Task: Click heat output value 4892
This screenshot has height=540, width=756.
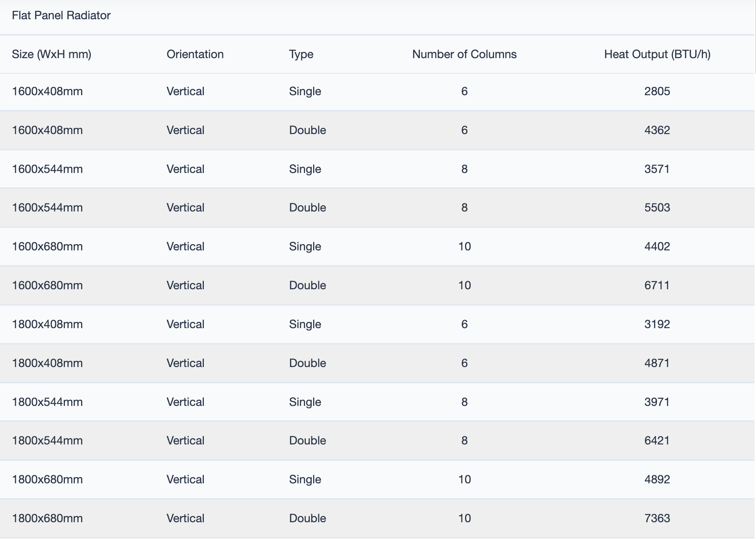Action: click(x=657, y=479)
